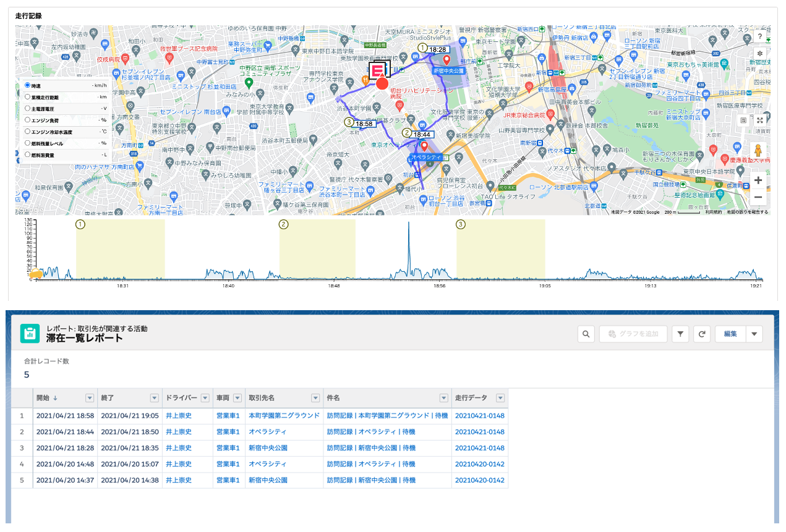The height and width of the screenshot is (532, 786).
Task: Select the 燃料消費量 radio button
Action: tap(27, 155)
